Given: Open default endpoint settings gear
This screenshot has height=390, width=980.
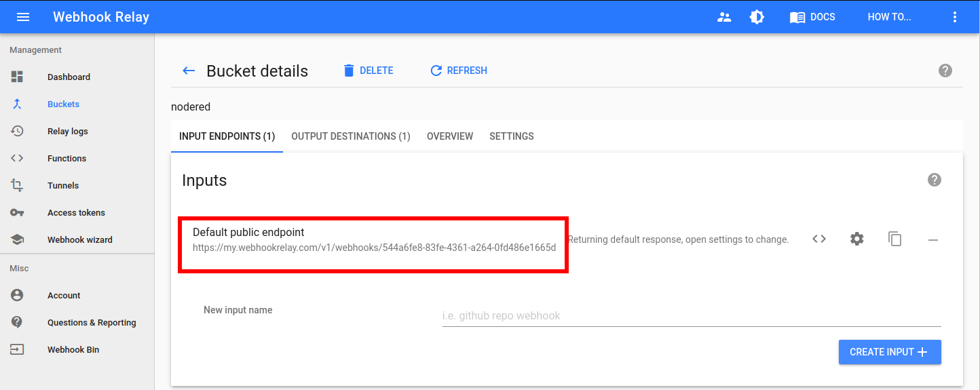Looking at the screenshot, I should [857, 239].
